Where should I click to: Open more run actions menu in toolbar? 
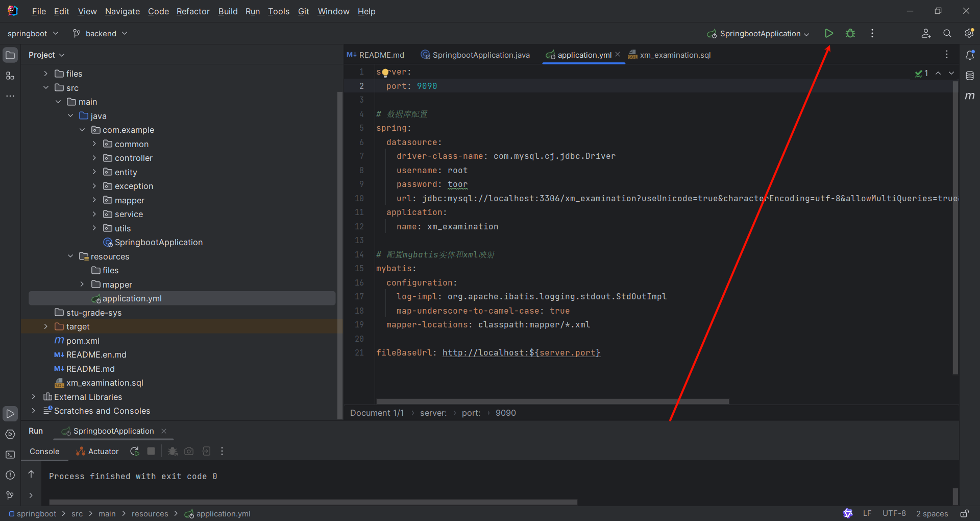(x=872, y=33)
